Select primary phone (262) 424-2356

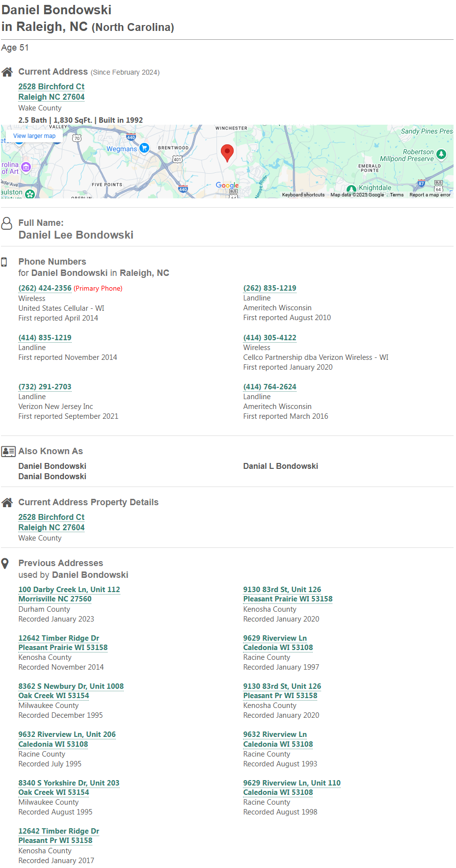pos(45,288)
